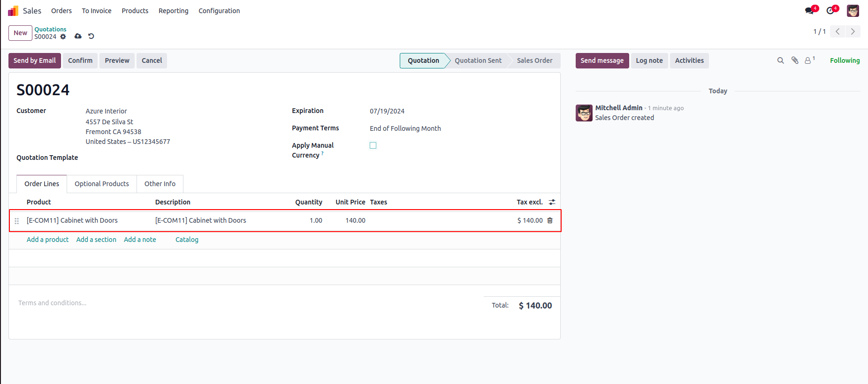Open the activities clock icon in navbar
868x384 pixels.
pos(831,10)
